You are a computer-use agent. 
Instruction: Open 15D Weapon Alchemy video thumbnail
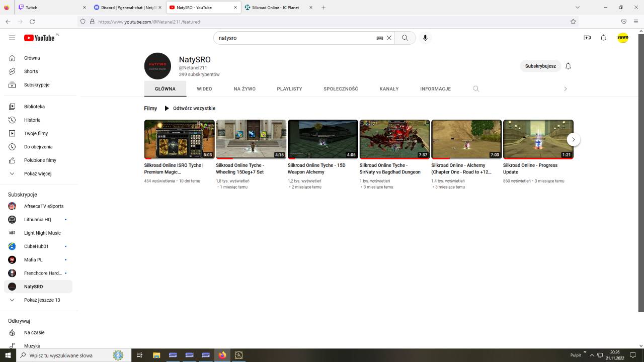tap(323, 139)
